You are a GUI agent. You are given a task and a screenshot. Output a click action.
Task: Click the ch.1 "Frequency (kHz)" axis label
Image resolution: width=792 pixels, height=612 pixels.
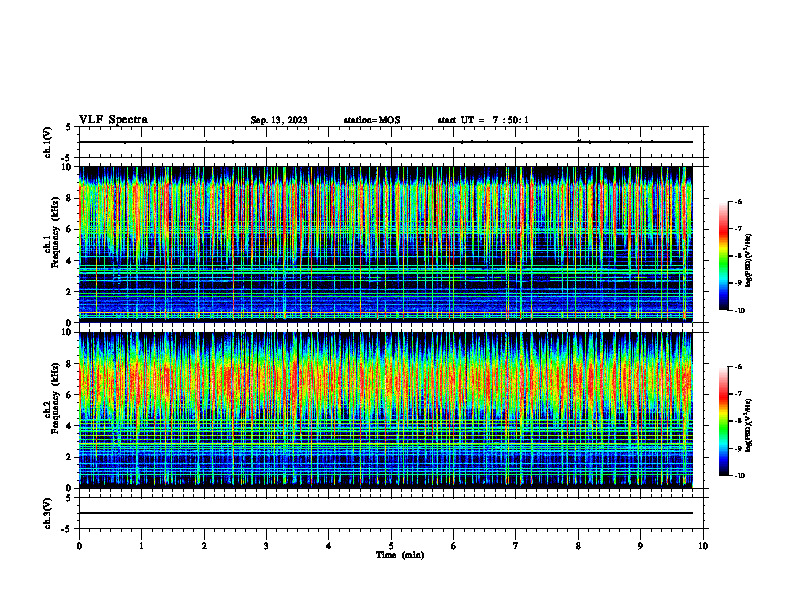(55, 232)
